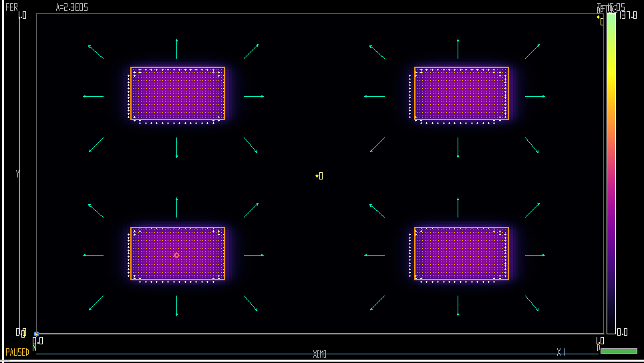The width and height of the screenshot is (644, 363).
Task: Select the down arrow below the lower-left rectangle
Action: click(176, 306)
